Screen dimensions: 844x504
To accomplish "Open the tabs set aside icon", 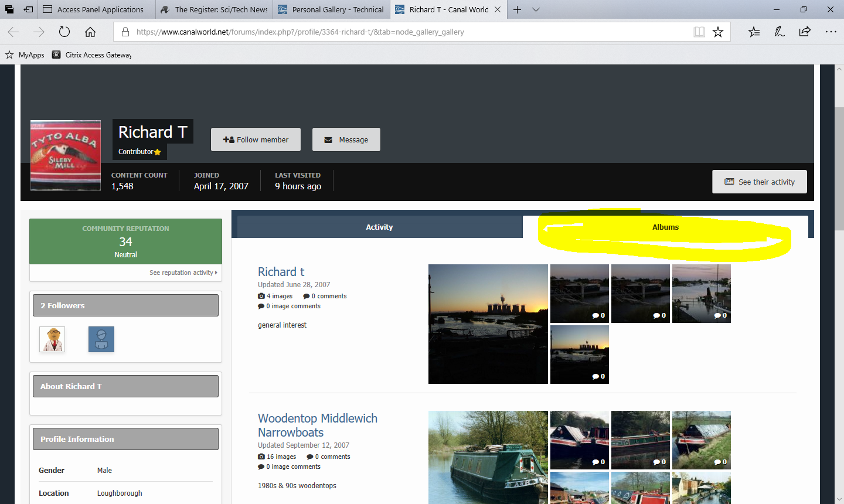I will (9, 9).
